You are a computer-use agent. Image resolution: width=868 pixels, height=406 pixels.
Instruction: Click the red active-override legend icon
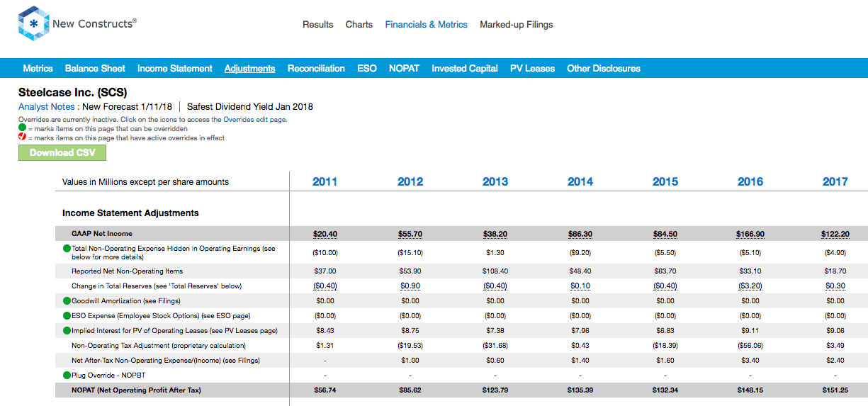pyautogui.click(x=22, y=137)
